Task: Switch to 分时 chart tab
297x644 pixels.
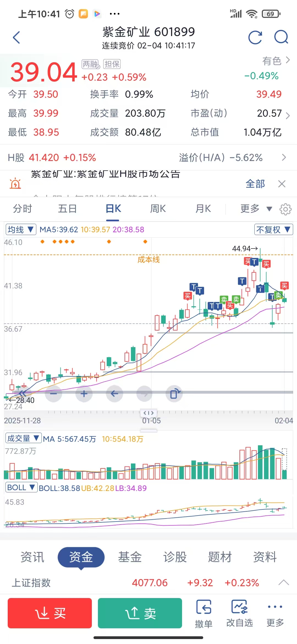Action: click(23, 209)
